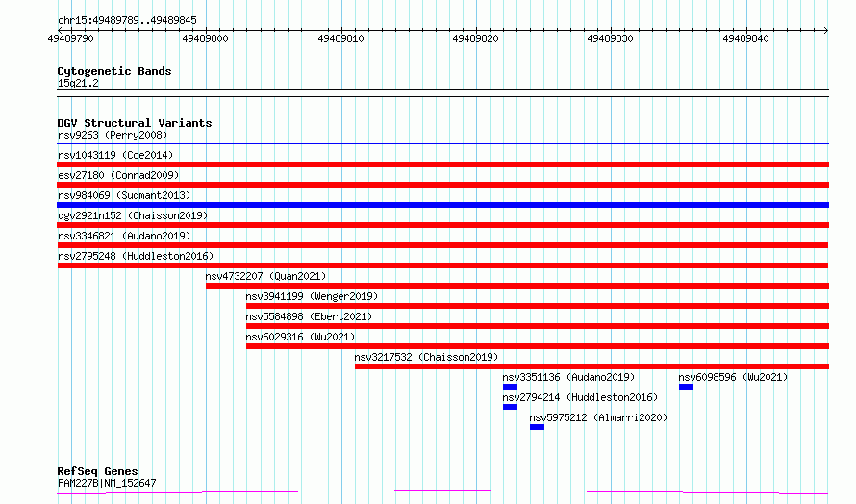856x504 pixels.
Task: Click the nsv2795248 red variant bar
Action: tap(442, 265)
